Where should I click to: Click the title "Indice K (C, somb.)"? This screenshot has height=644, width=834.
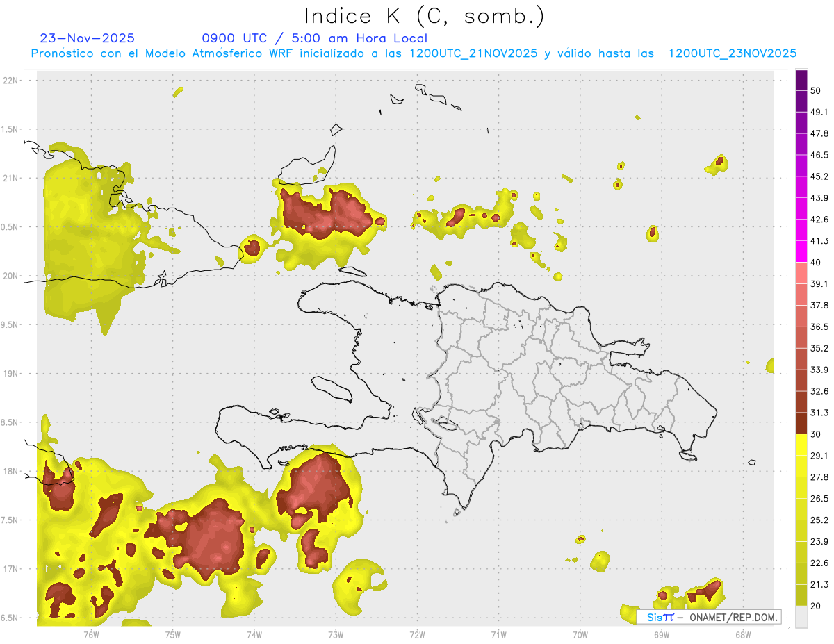pos(424,17)
